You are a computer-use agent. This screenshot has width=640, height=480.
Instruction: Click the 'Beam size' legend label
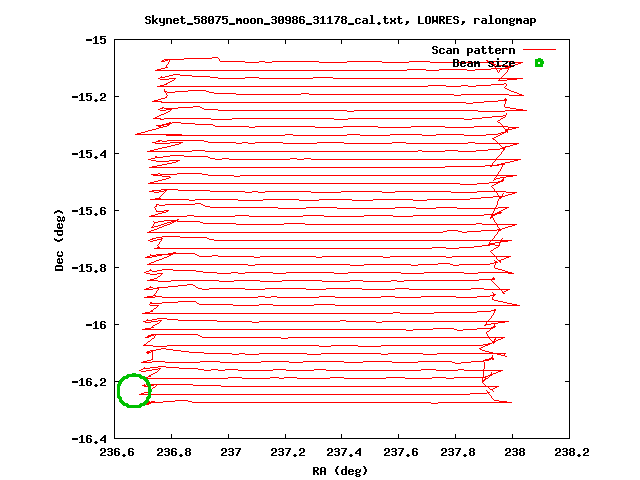484,63
